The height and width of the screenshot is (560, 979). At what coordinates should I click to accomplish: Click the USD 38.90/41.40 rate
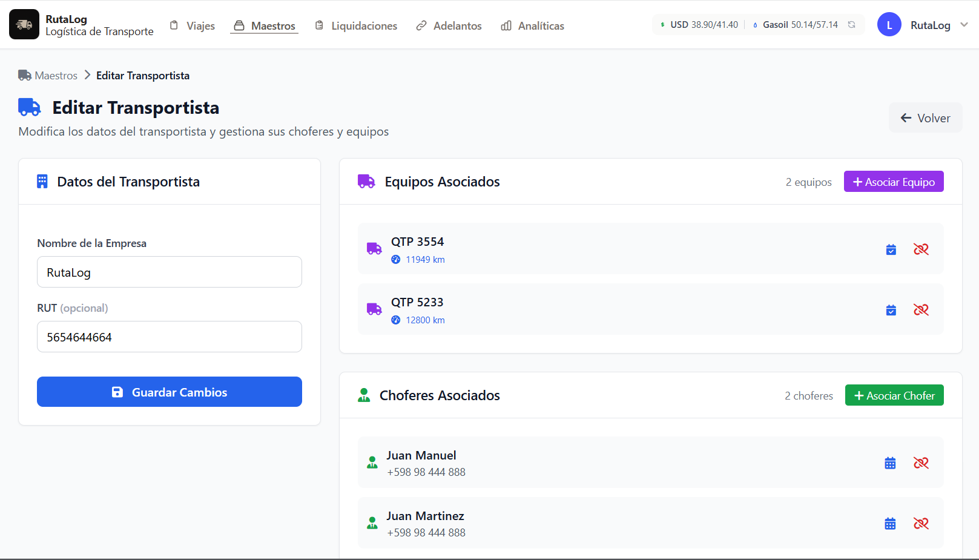click(x=699, y=25)
